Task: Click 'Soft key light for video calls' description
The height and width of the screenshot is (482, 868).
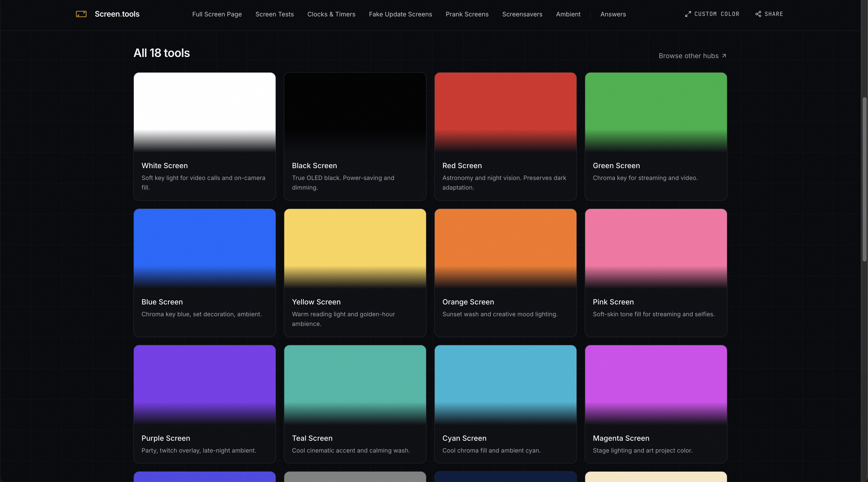Action: click(203, 182)
